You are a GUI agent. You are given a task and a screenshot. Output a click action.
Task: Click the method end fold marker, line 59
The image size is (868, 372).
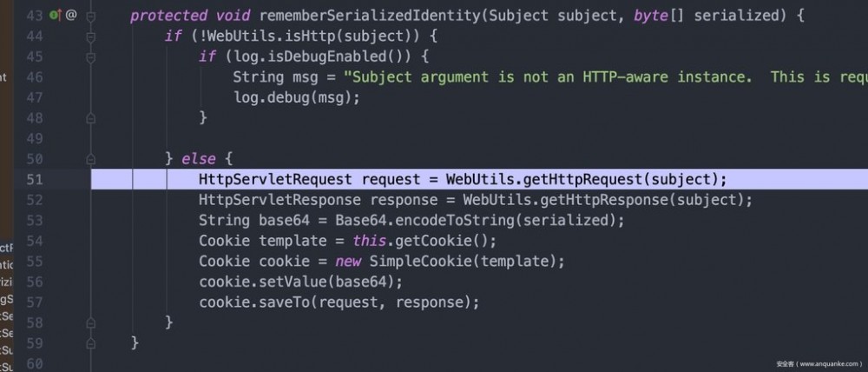(92, 342)
